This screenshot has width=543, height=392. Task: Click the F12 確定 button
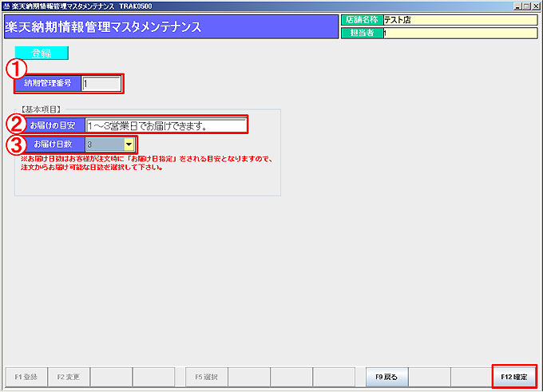tap(514, 377)
